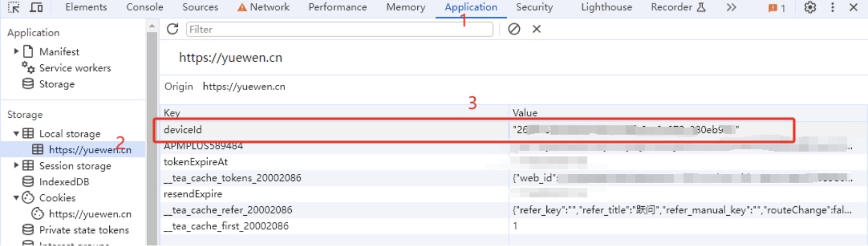Open the Performance tab
This screenshot has width=868, height=246.
click(x=337, y=7)
